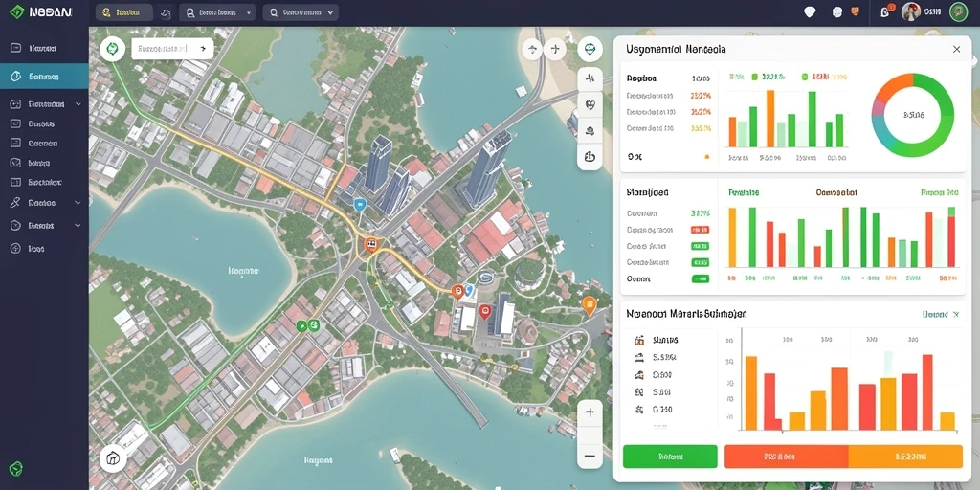Expand the sidebar item with the play icon
980x490 pixels.
pyautogui.click(x=44, y=226)
